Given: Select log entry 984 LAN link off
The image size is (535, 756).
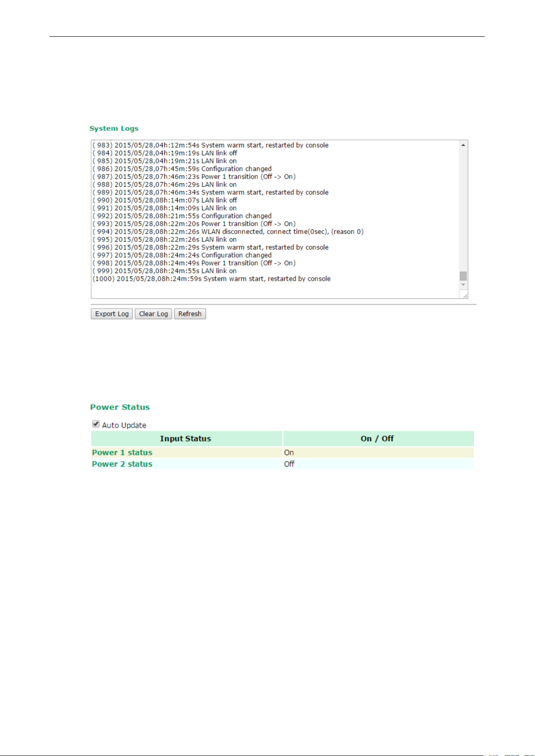Looking at the screenshot, I should 165,153.
